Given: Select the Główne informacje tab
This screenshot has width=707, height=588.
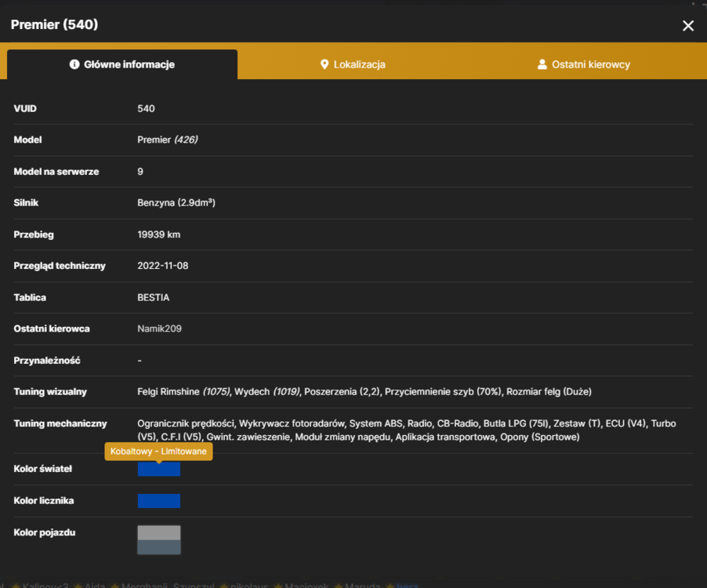Looking at the screenshot, I should tap(122, 64).
